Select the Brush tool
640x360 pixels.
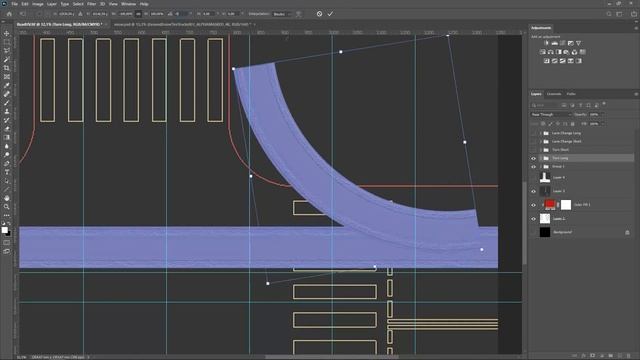tap(7, 103)
